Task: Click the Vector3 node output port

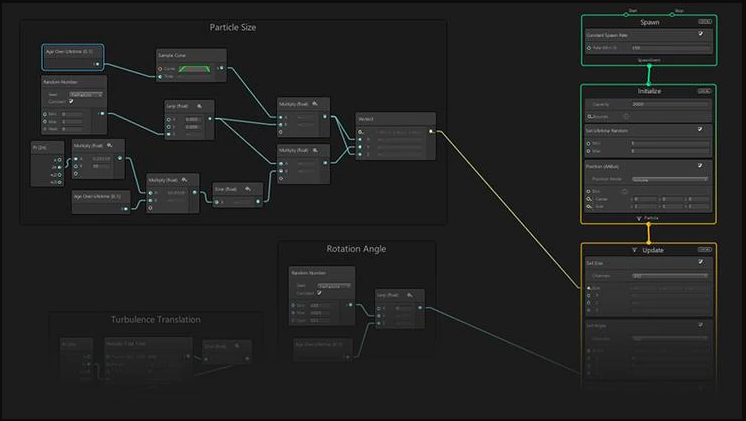Action: [x=431, y=131]
